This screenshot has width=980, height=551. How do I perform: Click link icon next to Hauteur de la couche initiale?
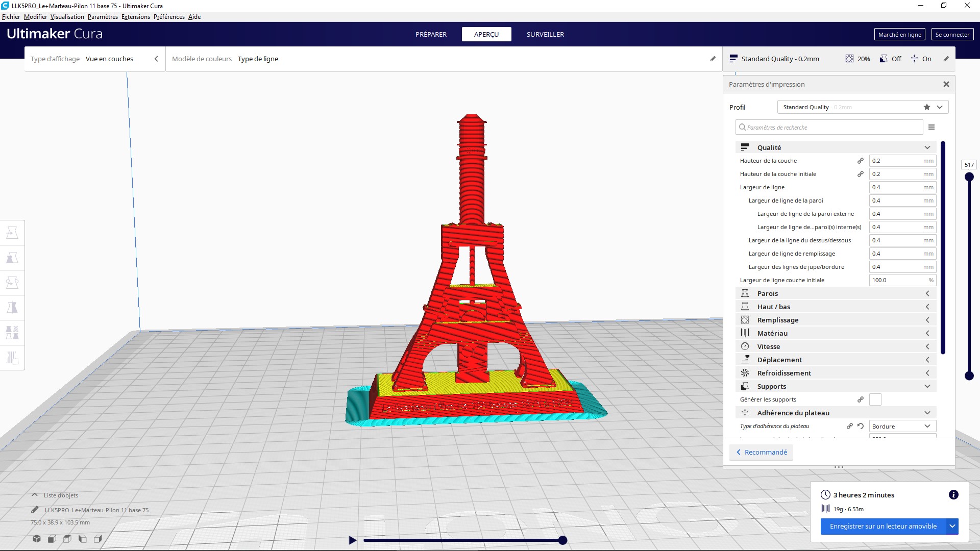tap(861, 174)
